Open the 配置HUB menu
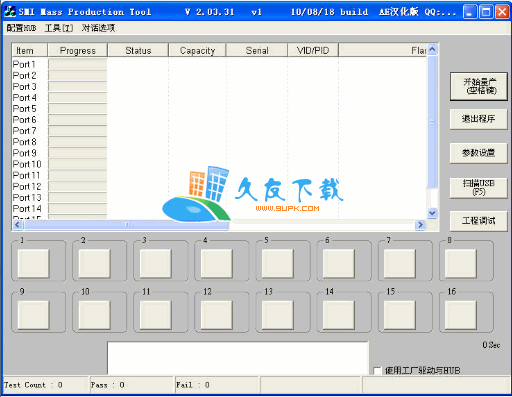This screenshot has height=397, width=512. 21,28
